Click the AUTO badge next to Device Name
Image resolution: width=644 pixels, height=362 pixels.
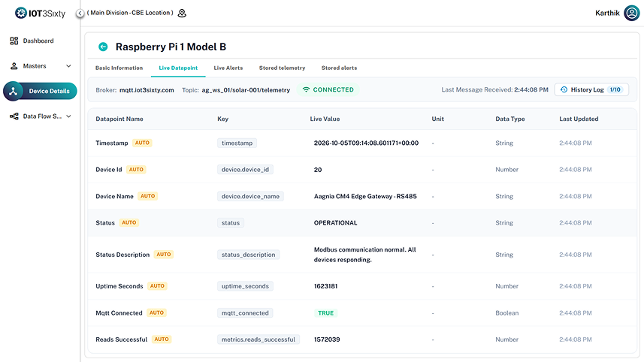(148, 196)
